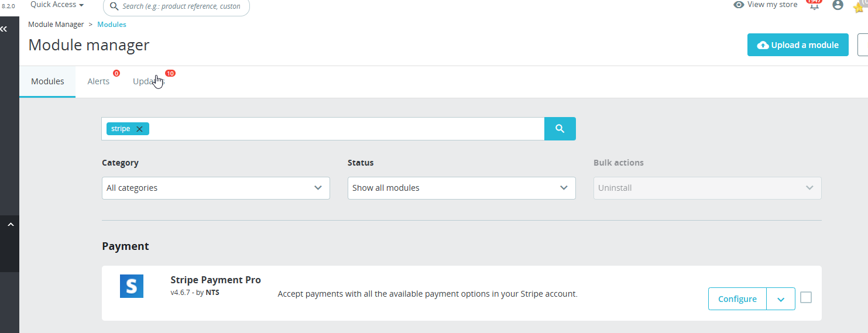Click the notifications bell icon
This screenshot has height=333, width=868.
coord(814,5)
